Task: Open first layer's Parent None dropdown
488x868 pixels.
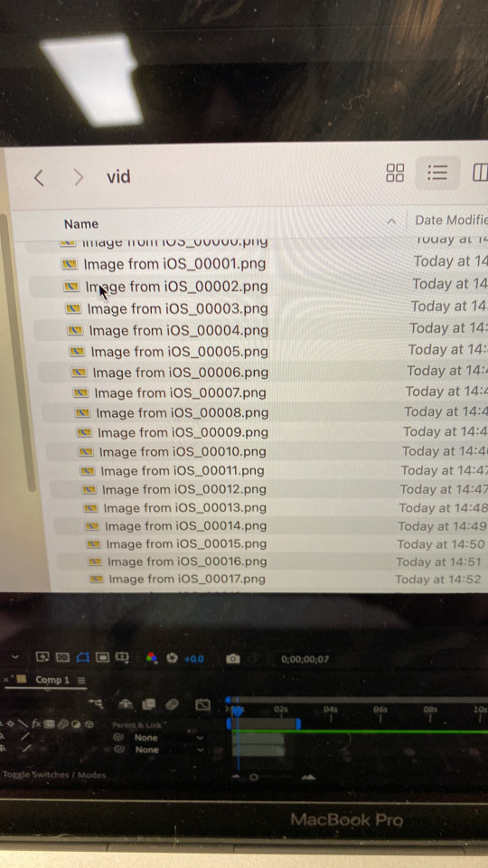Action: 168,738
